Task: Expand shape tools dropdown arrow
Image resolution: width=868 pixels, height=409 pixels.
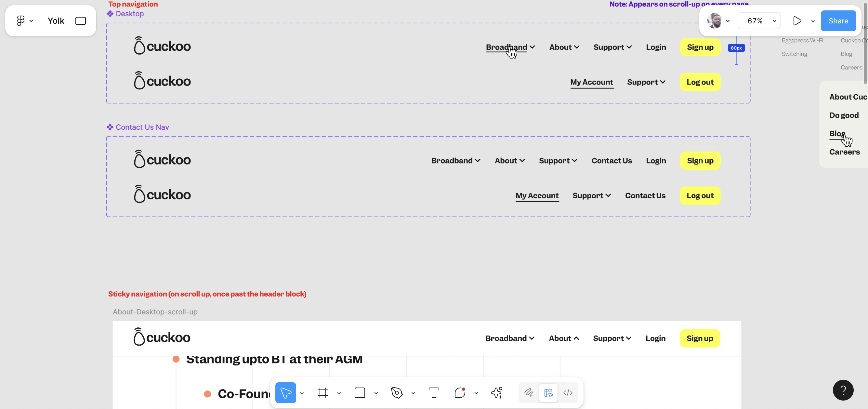Action: (x=376, y=393)
